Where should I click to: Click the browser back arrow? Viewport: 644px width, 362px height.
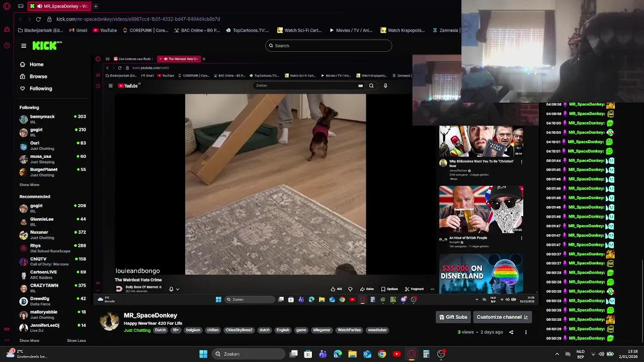coord(20,19)
